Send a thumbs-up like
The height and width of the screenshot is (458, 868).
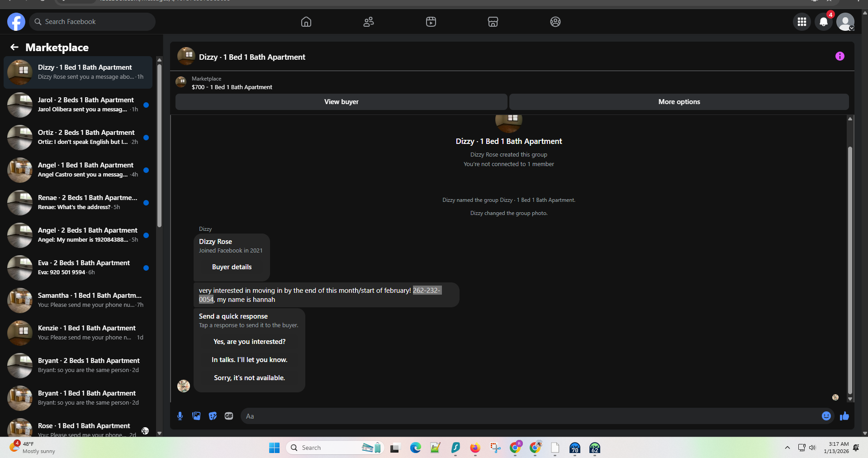point(844,416)
